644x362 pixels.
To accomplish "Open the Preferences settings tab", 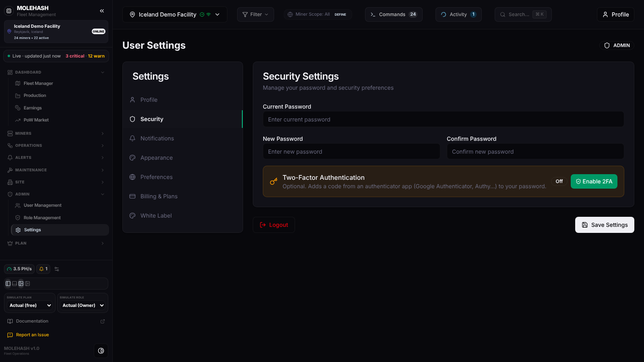I will pos(183,177).
